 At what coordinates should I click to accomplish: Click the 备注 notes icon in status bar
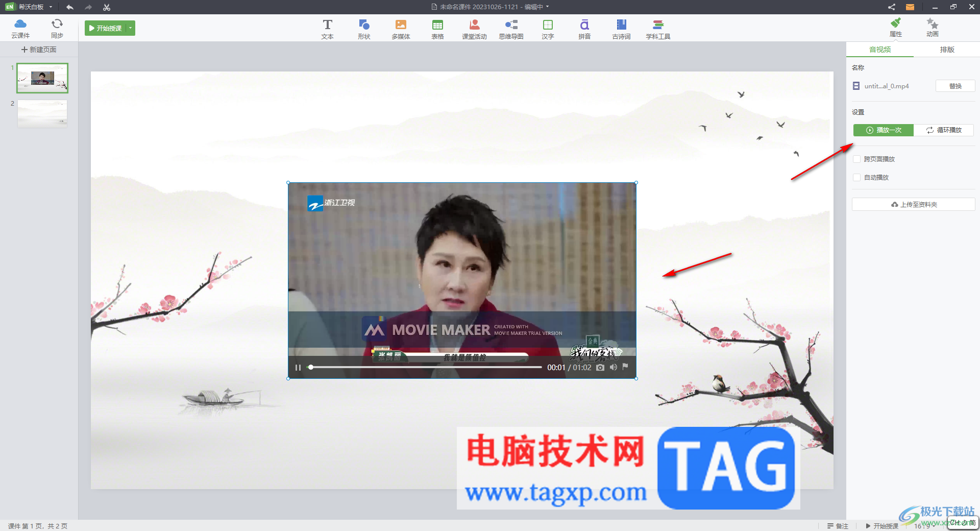tap(837, 526)
